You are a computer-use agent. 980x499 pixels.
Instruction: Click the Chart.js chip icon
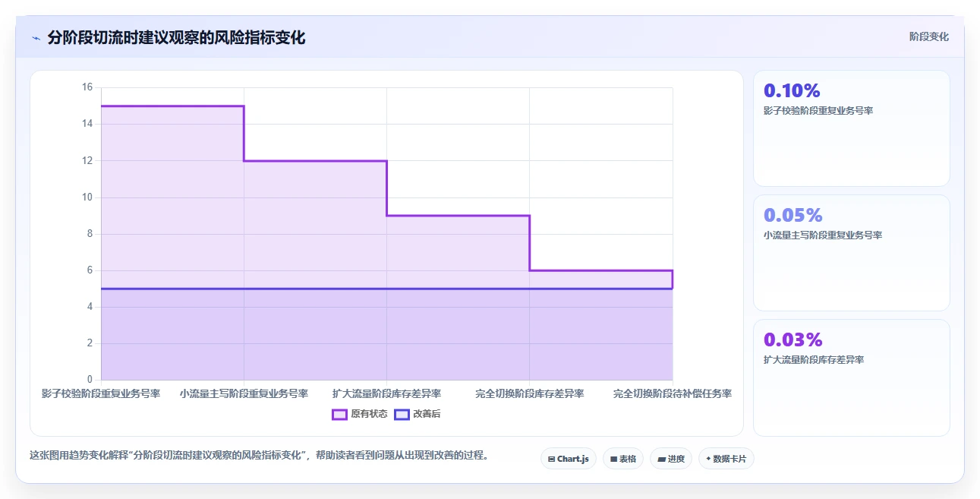(x=551, y=459)
